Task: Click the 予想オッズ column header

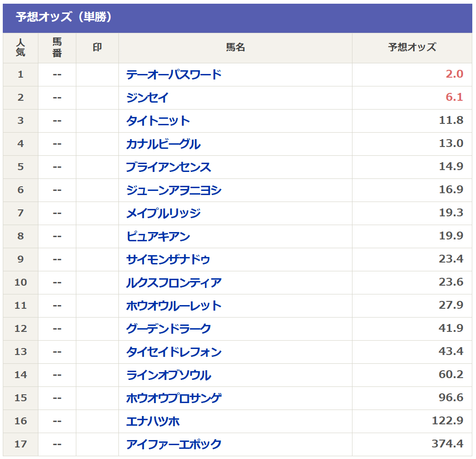Action: tap(412, 48)
